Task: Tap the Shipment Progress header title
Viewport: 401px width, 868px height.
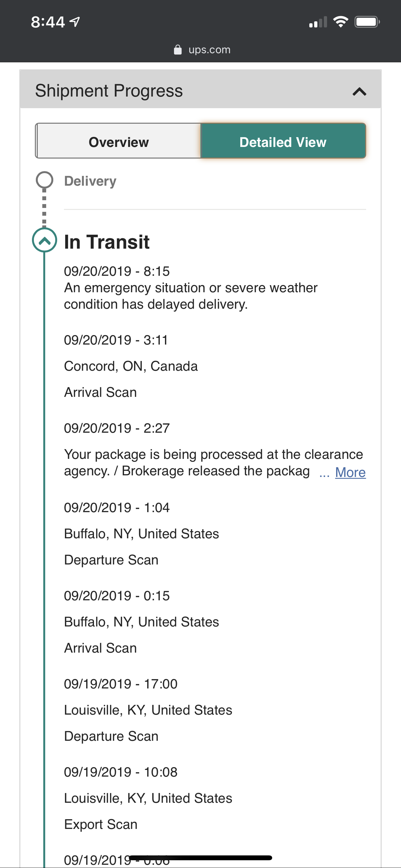Action: pos(109,91)
